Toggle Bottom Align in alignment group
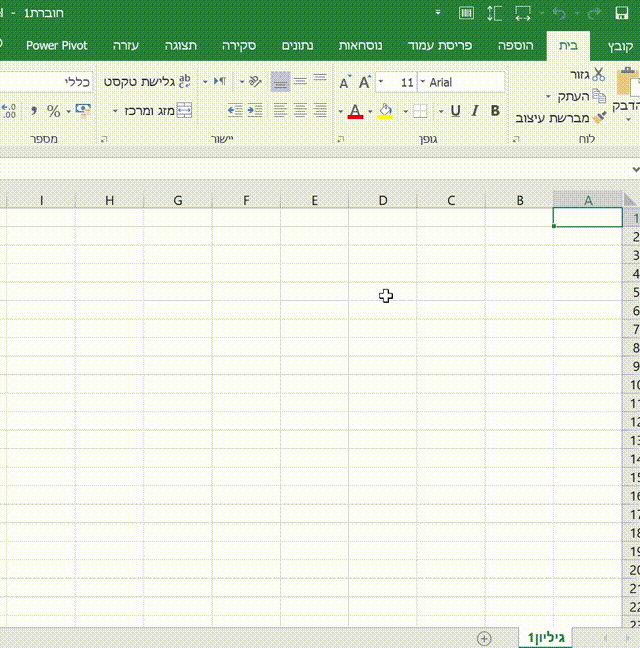Viewport: 640px width, 648px height. pyautogui.click(x=280, y=81)
